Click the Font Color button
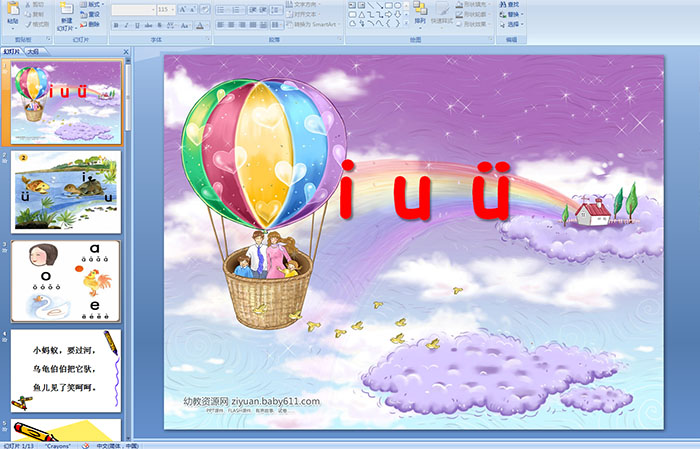 click(200, 26)
